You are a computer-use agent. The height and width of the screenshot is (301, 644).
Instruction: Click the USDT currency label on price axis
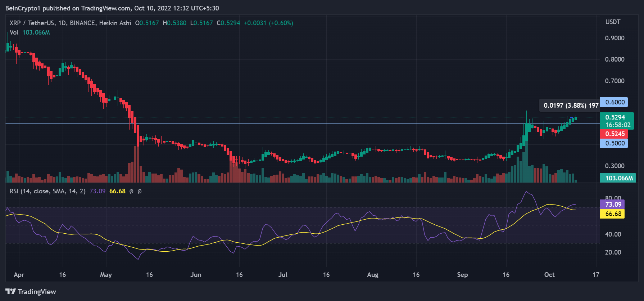[x=613, y=22]
